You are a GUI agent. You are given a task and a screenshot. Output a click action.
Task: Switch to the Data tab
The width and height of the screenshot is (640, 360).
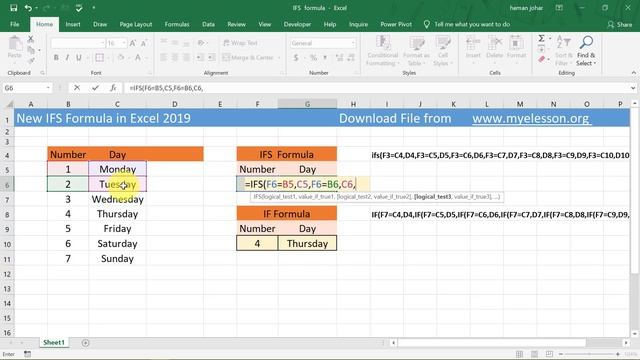point(208,24)
